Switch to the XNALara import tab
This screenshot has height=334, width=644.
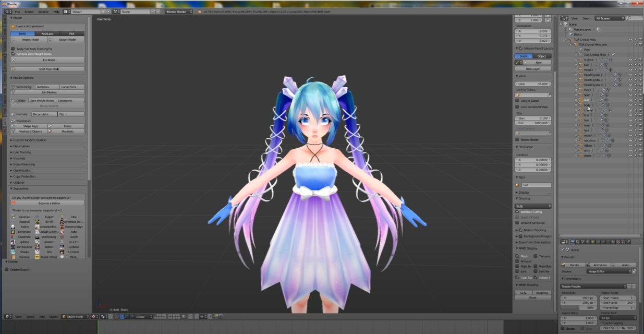[47, 33]
